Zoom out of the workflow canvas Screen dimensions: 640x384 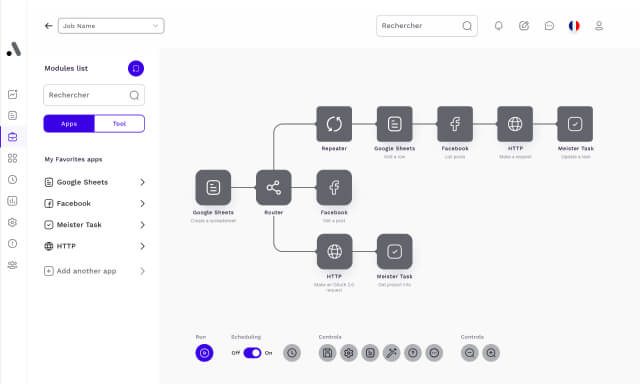470,353
